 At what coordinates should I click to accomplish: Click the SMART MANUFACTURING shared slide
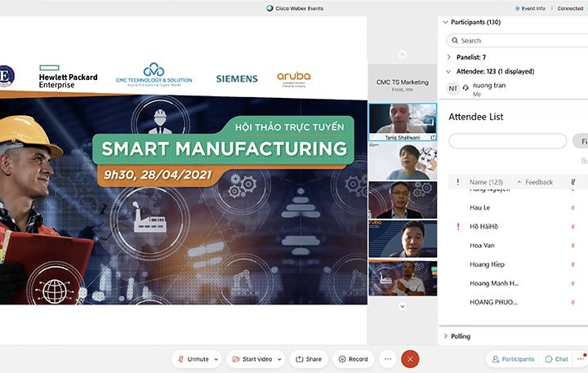[184, 180]
